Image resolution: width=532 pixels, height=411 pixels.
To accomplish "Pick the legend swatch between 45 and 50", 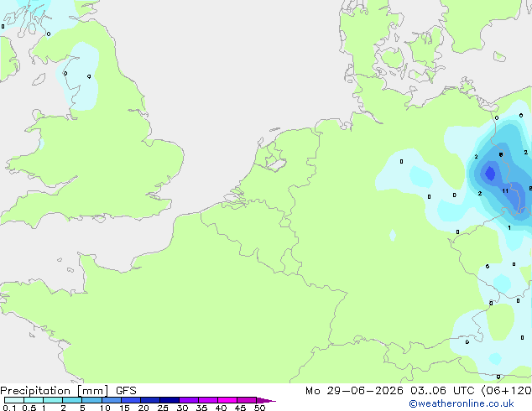I will coord(247,400).
